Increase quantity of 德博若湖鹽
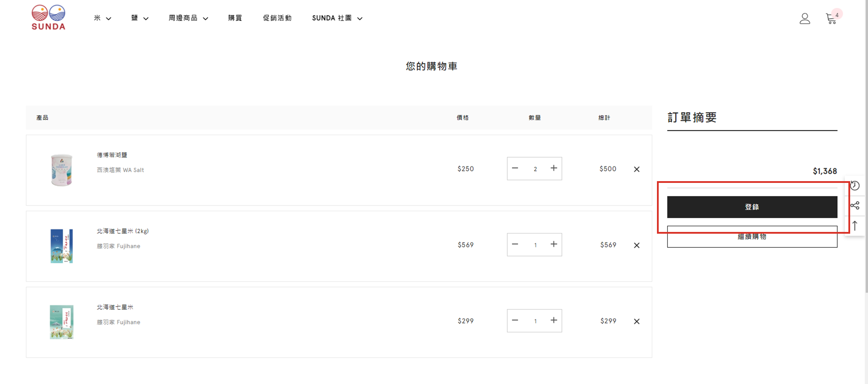 (553, 168)
